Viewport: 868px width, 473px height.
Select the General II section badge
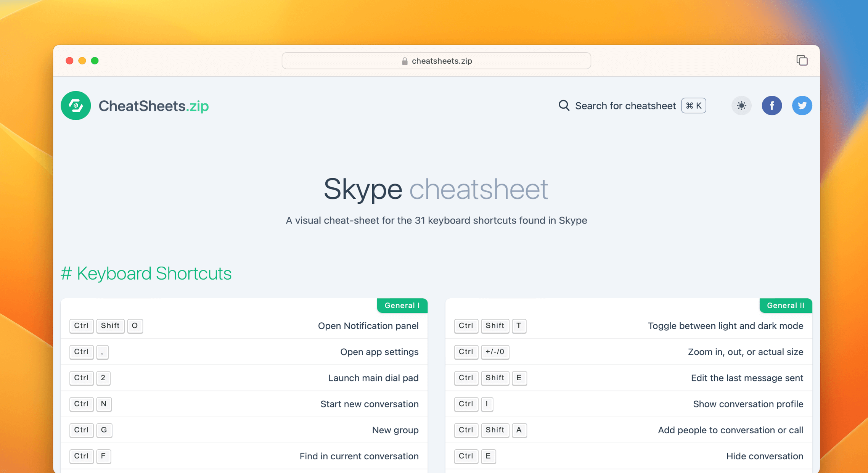click(x=786, y=305)
